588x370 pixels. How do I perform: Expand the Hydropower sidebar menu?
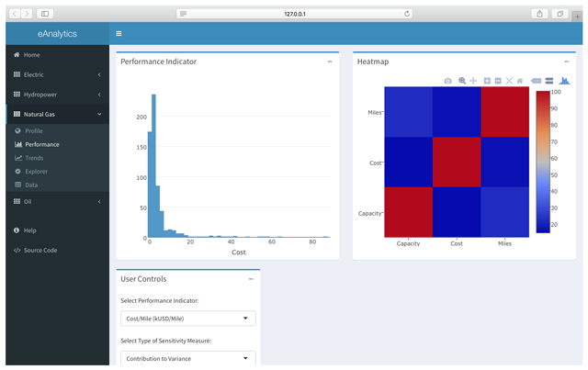pos(57,95)
